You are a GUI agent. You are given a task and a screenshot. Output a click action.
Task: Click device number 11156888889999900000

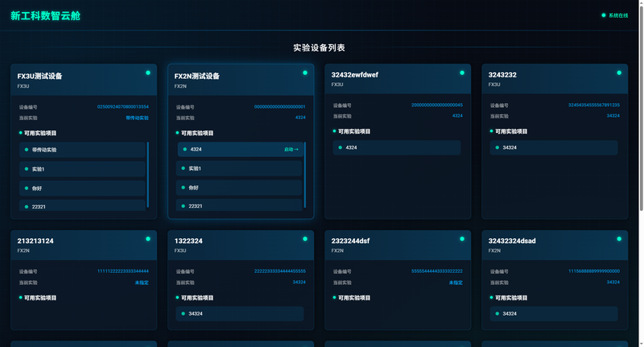point(594,271)
